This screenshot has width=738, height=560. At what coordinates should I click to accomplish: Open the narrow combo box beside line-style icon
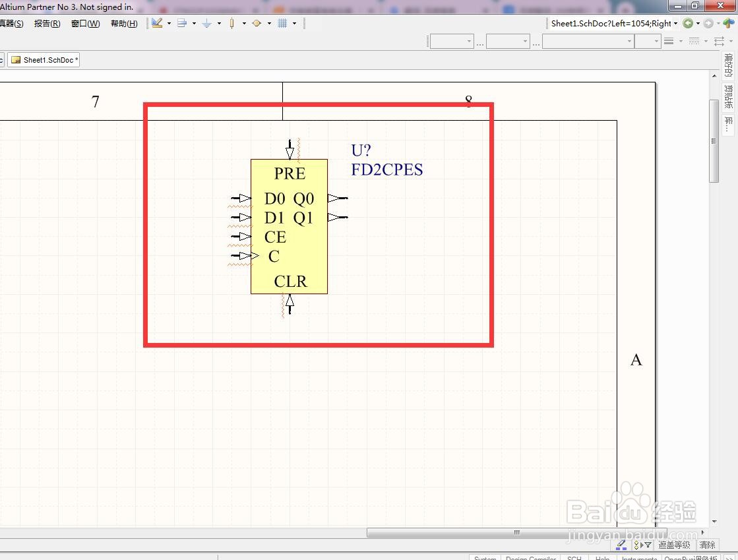pyautogui.click(x=647, y=42)
